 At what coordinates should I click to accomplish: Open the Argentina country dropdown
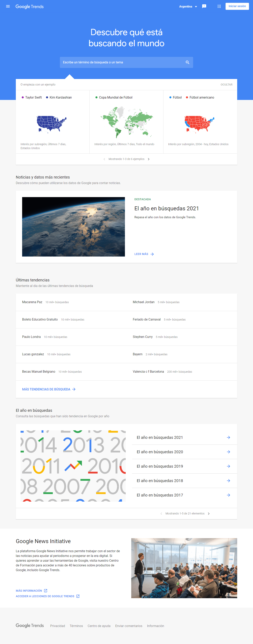point(188,7)
